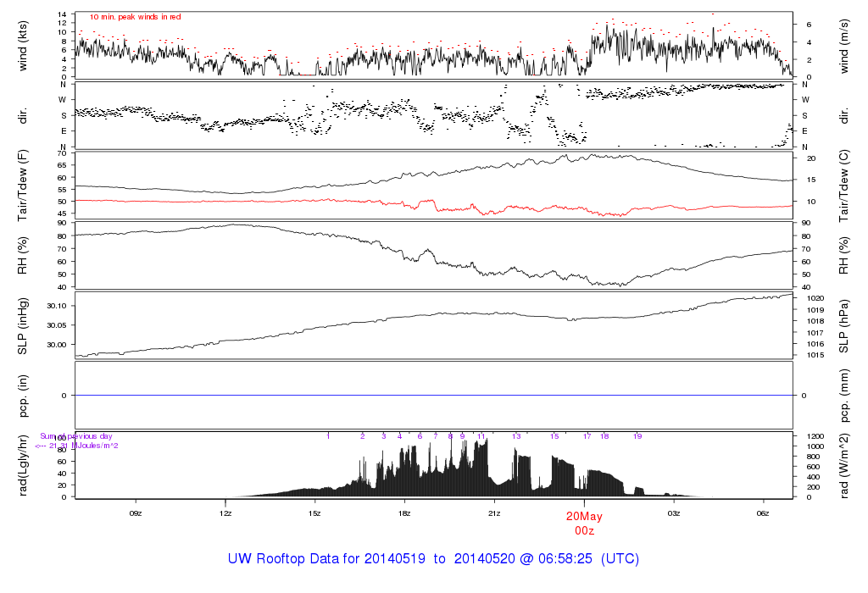Click the blue zero precipitation line
868x593 pixels.
click(x=434, y=396)
